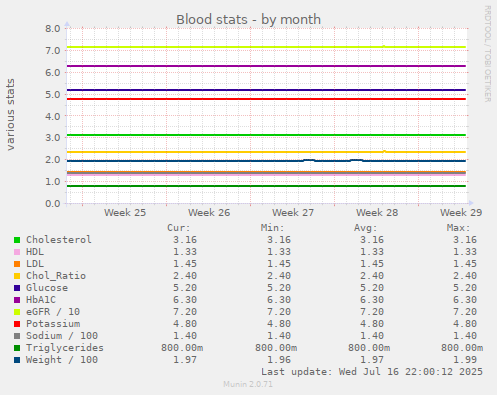Click the 'Week 28' x-axis label
This screenshot has width=497, height=395.
click(377, 213)
